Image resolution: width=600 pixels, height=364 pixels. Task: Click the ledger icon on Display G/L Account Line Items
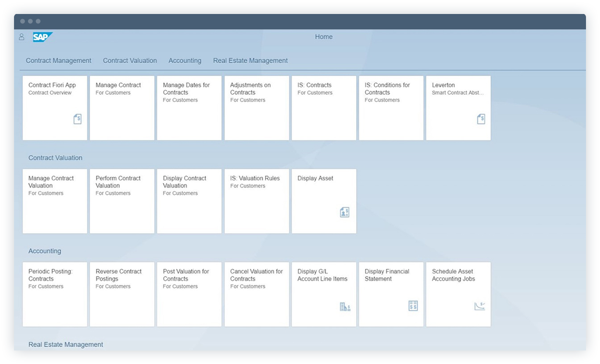click(x=344, y=306)
